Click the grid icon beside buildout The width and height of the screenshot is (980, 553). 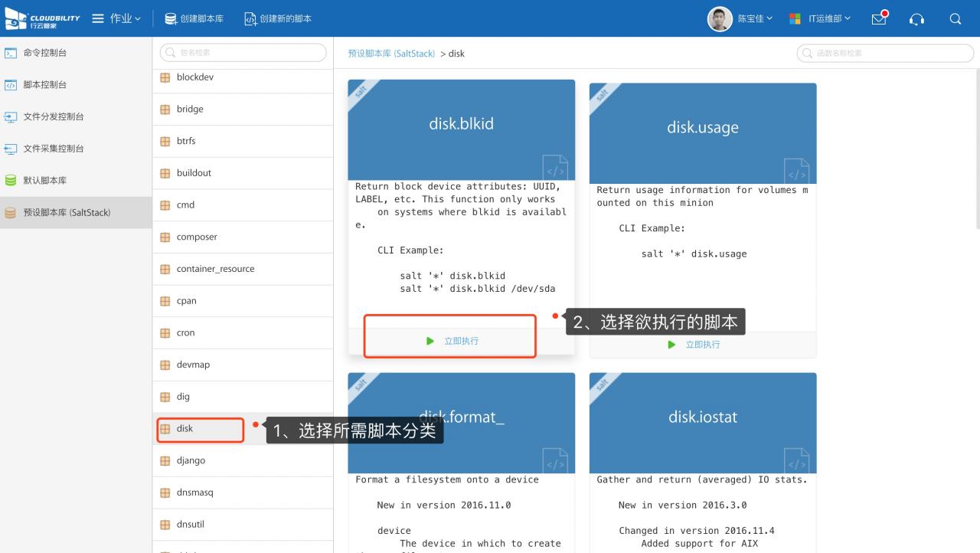point(165,173)
